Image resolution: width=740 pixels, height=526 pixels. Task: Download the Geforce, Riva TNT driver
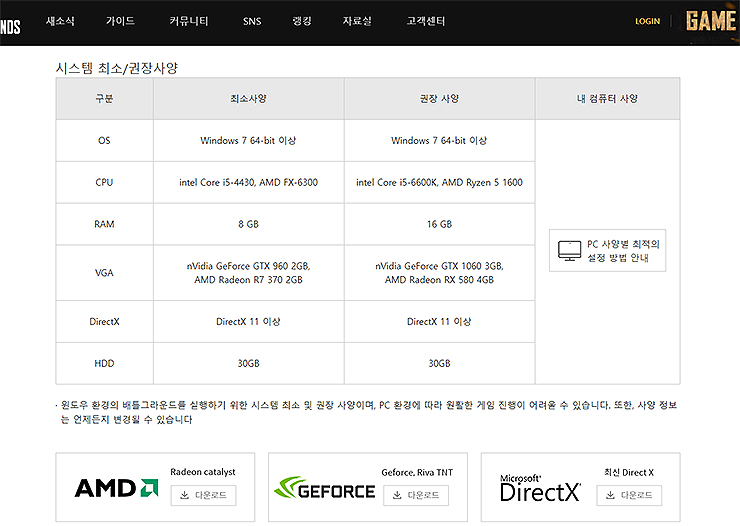point(416,495)
